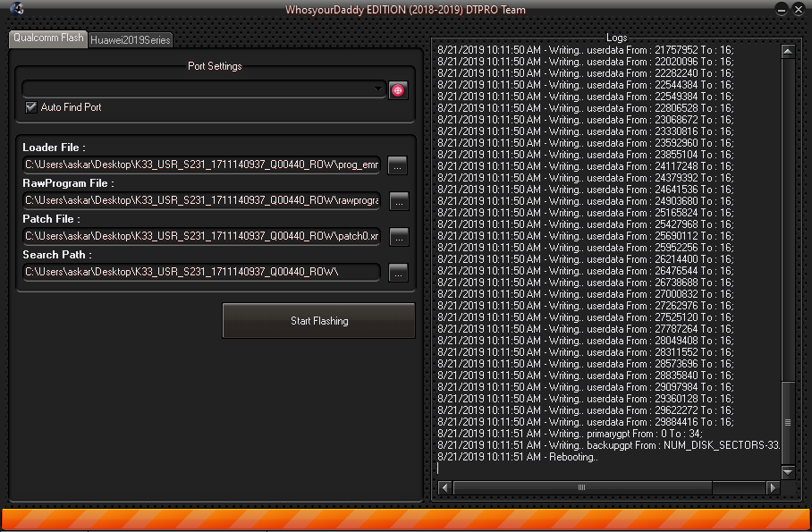The width and height of the screenshot is (812, 532).
Task: Close the WhosyourDaddy window
Action: tap(799, 9)
